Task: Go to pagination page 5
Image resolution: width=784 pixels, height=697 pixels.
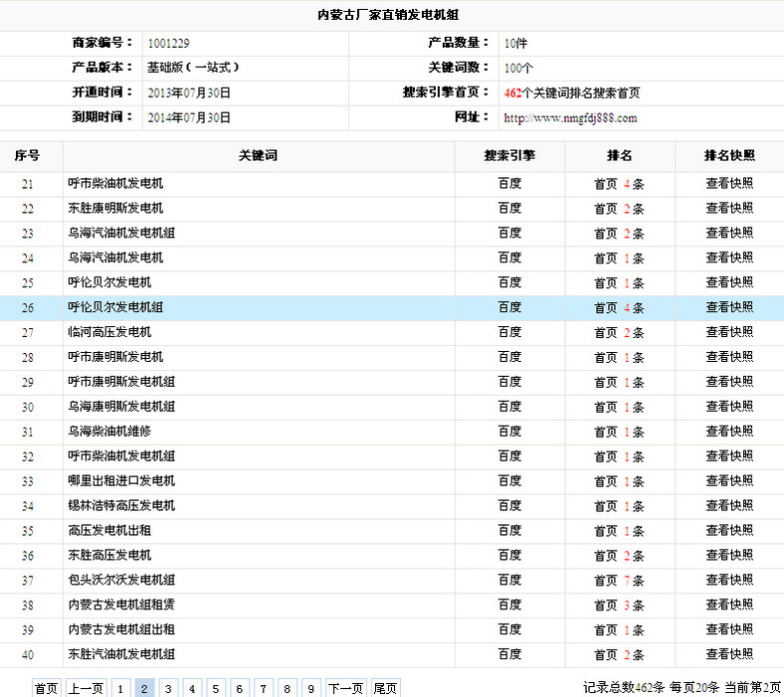Action: (216, 688)
